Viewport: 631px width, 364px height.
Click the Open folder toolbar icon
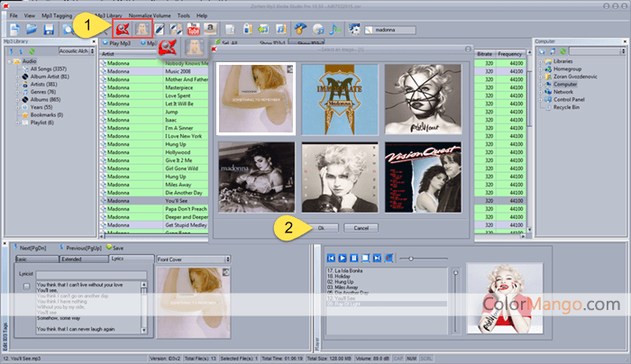[x=32, y=30]
